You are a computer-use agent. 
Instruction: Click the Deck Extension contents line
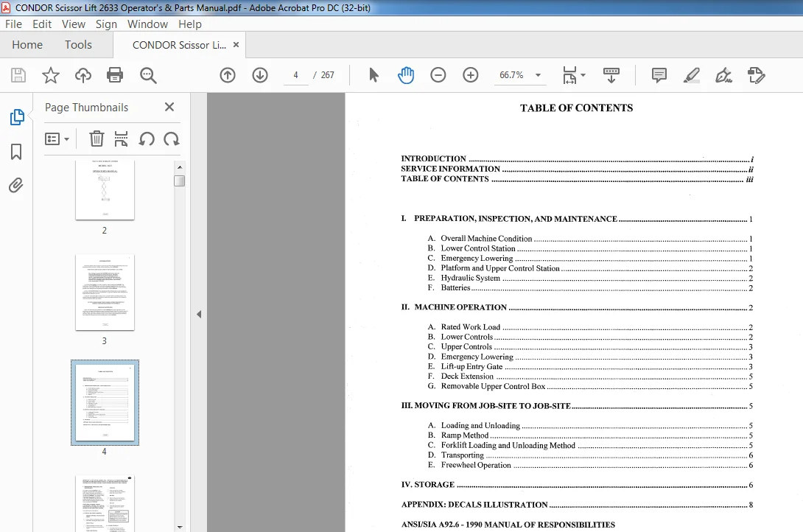[591, 377]
